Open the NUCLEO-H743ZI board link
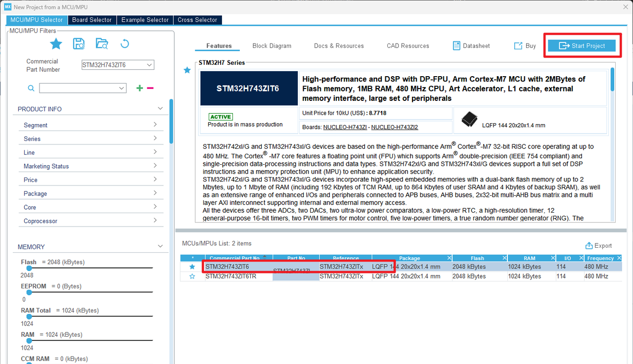The height and width of the screenshot is (364, 633). [x=345, y=127]
